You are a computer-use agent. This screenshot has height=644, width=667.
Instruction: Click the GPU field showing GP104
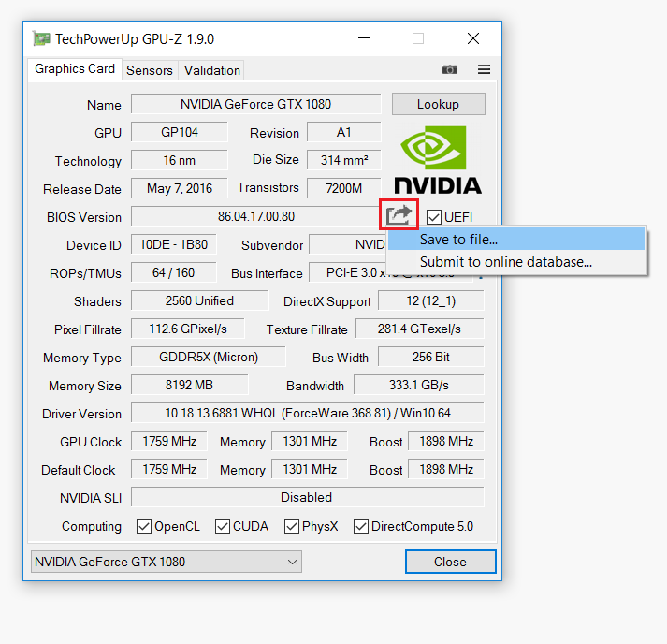[x=179, y=132]
